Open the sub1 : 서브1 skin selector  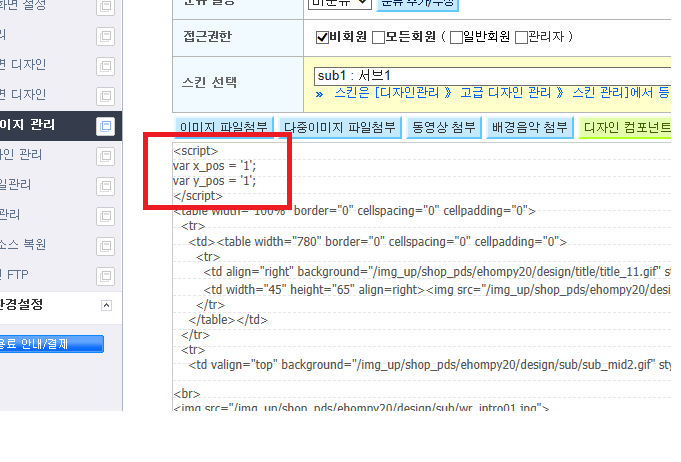[x=493, y=76]
